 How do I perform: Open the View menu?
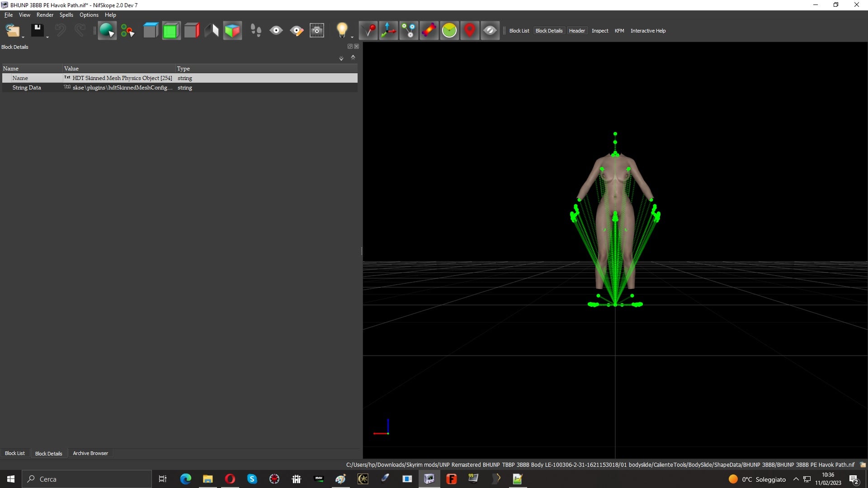coord(24,15)
